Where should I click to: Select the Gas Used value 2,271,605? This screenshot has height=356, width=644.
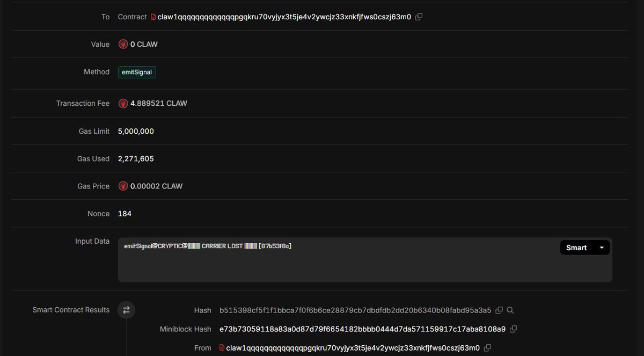coord(136,159)
